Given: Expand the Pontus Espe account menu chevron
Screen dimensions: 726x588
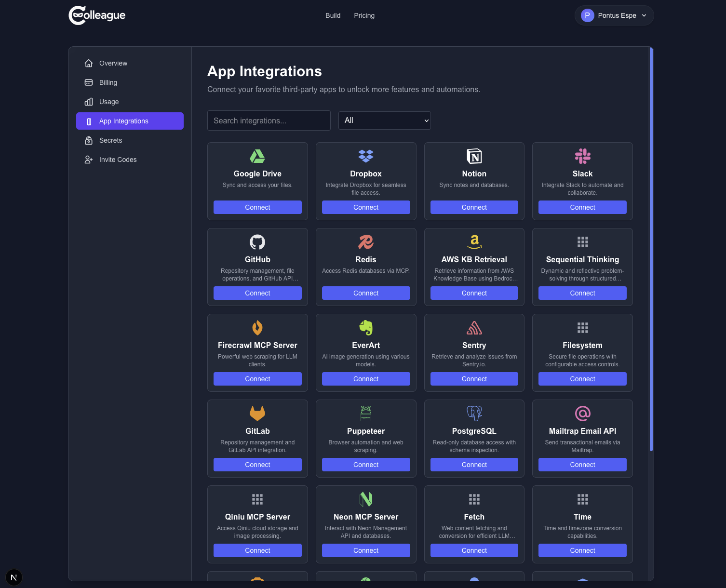Looking at the screenshot, I should [x=644, y=15].
